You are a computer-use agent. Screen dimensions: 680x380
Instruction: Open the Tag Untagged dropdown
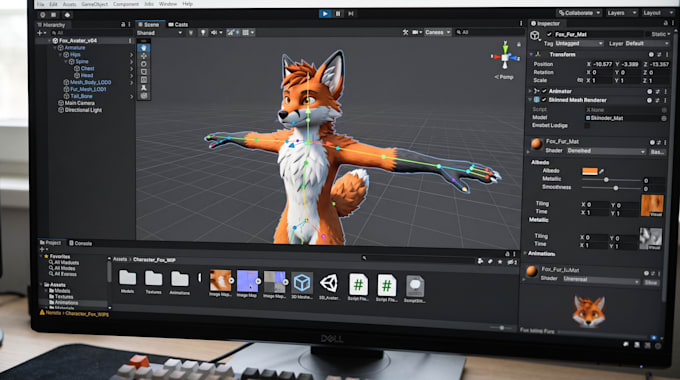[579, 43]
